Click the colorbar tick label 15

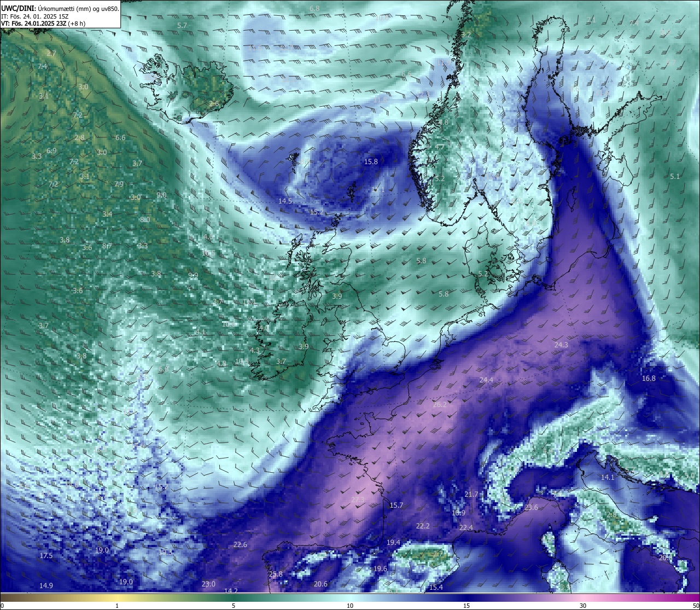[466, 606]
